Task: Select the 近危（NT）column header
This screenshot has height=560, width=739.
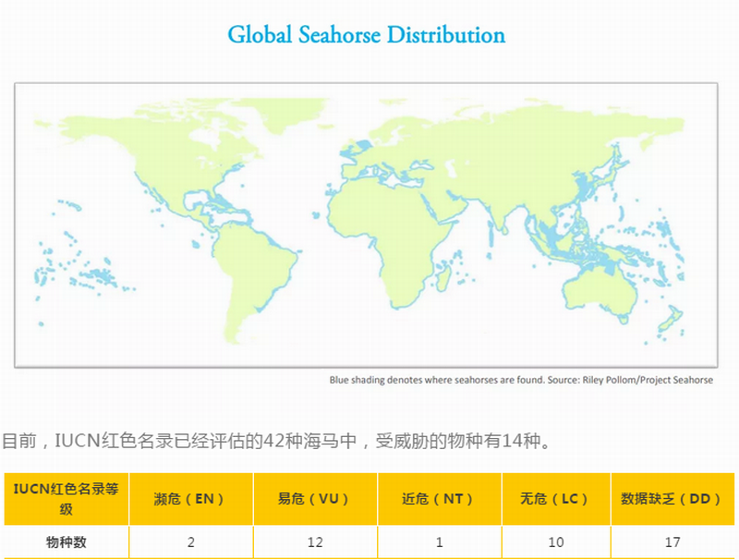Action: point(439,499)
